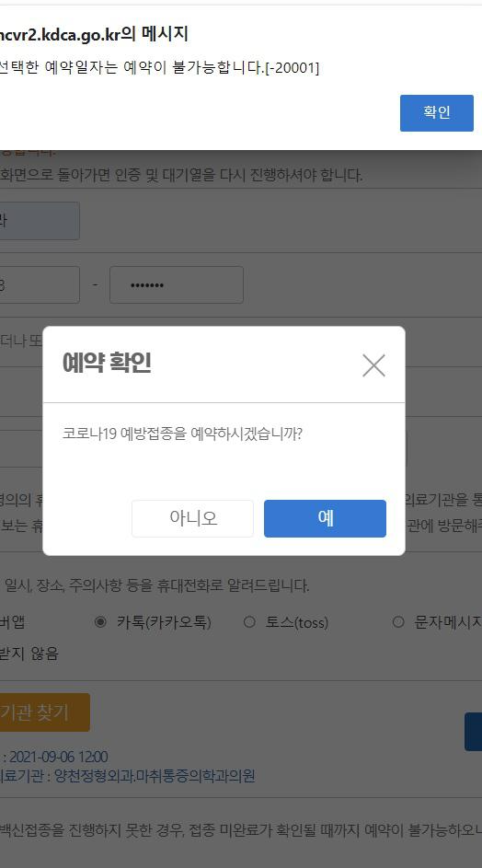Image resolution: width=482 pixels, height=868 pixels.
Task: Close the 예약 확인 dialog with X
Action: pos(373,365)
